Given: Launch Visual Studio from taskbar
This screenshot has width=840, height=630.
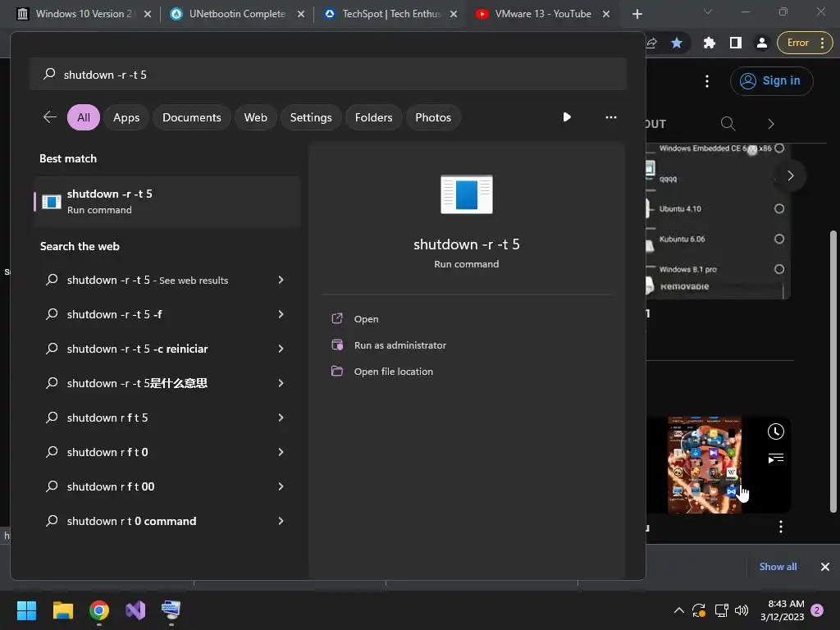Looking at the screenshot, I should pyautogui.click(x=135, y=609).
